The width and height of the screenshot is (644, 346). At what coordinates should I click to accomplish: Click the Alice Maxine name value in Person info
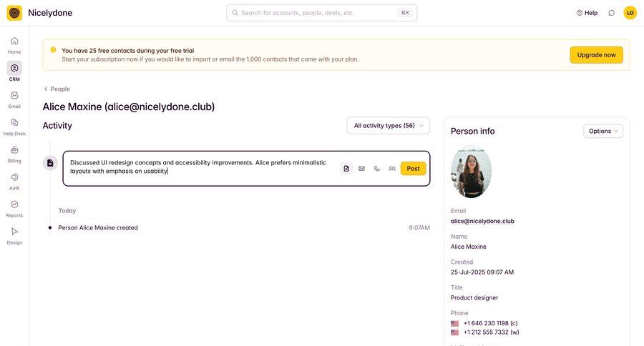pyautogui.click(x=468, y=247)
